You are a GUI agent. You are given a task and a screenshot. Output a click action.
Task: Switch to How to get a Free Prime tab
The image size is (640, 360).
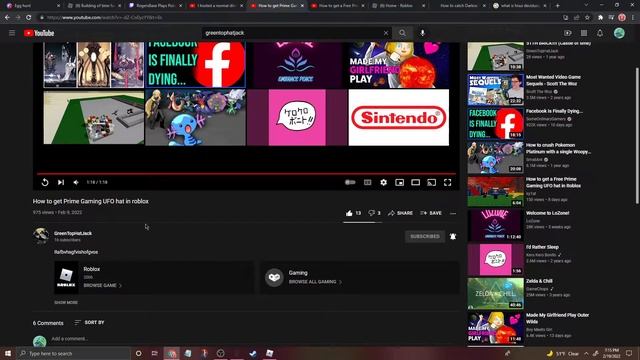tap(337, 6)
